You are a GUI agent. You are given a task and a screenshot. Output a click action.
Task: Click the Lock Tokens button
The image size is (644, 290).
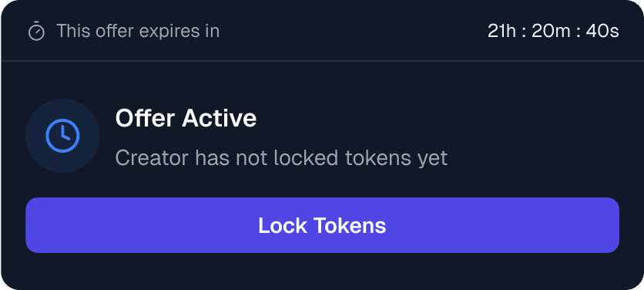coord(323,225)
